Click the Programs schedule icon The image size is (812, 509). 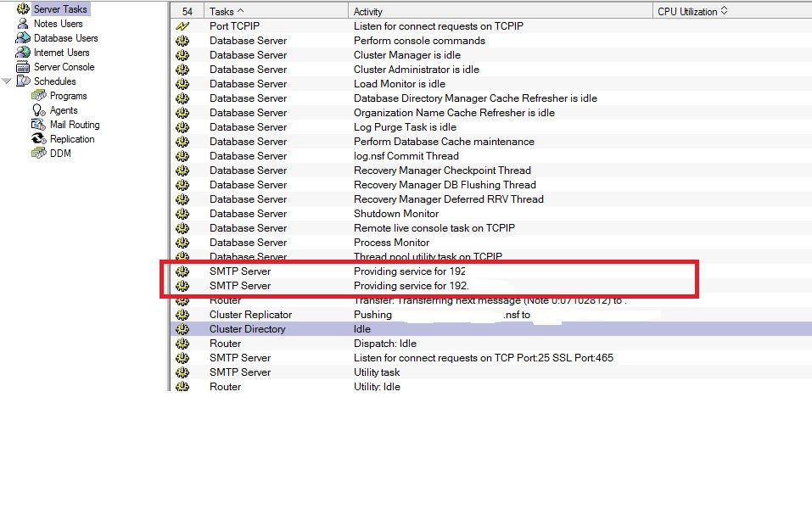pyautogui.click(x=38, y=96)
